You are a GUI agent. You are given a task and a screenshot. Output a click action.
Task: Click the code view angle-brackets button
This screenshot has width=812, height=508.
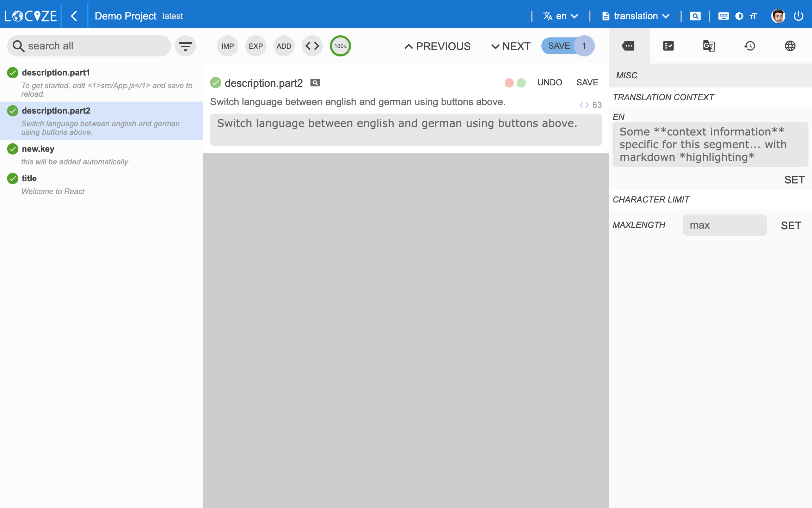312,46
